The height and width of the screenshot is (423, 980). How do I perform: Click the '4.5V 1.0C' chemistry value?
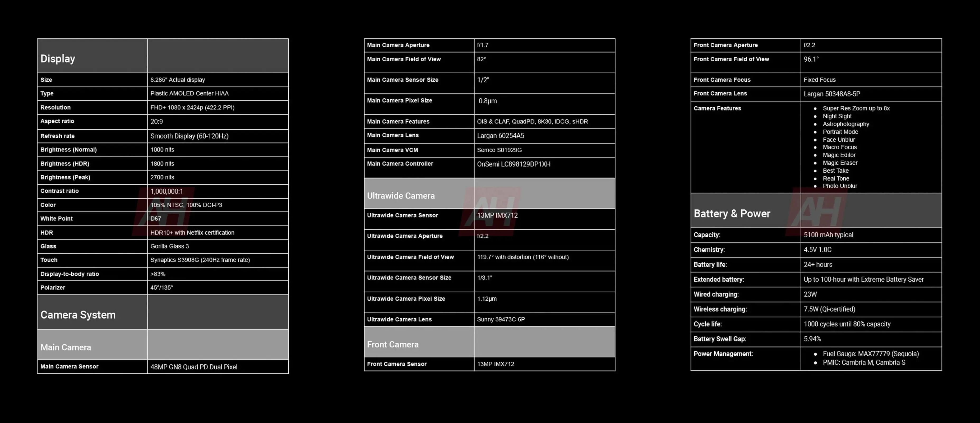tap(817, 250)
